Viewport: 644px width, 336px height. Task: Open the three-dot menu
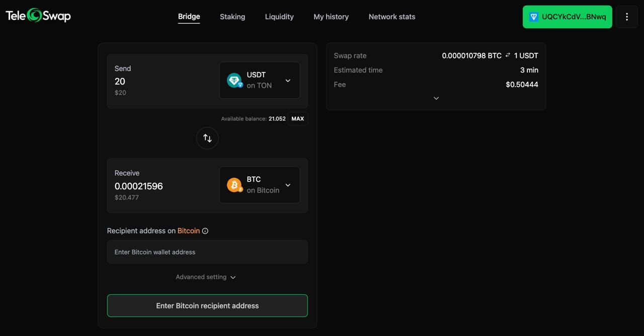(x=627, y=17)
